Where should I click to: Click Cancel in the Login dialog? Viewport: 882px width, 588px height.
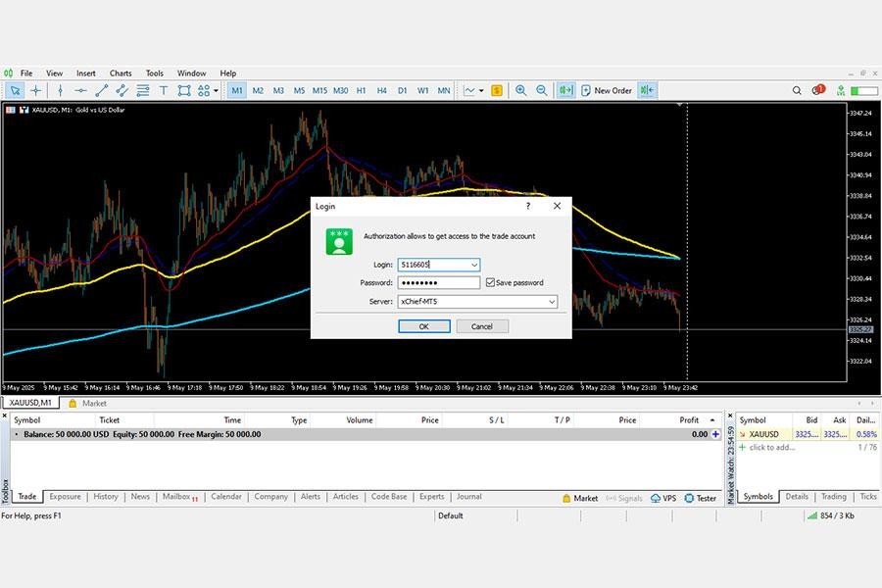[x=482, y=326]
